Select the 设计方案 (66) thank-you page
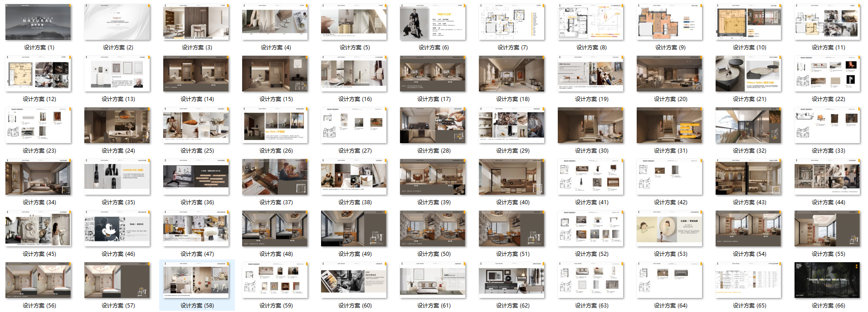Screen dimensions: 868x312 point(827,280)
